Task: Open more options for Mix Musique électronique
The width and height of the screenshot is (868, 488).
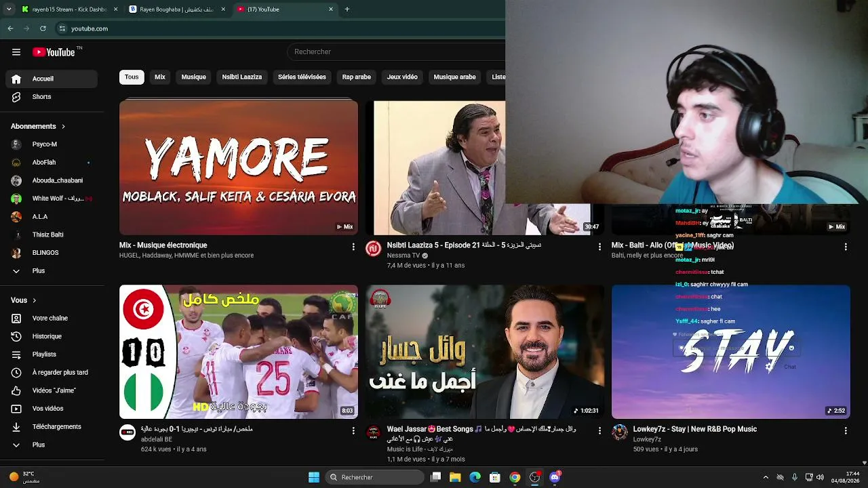Action: (x=353, y=247)
